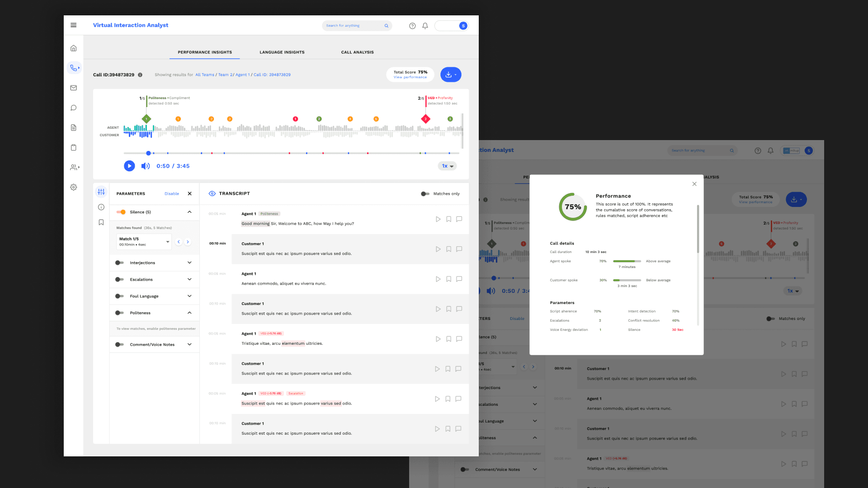Expand the Foul Language section
Viewport: 868px width, 488px height.
[x=189, y=296]
